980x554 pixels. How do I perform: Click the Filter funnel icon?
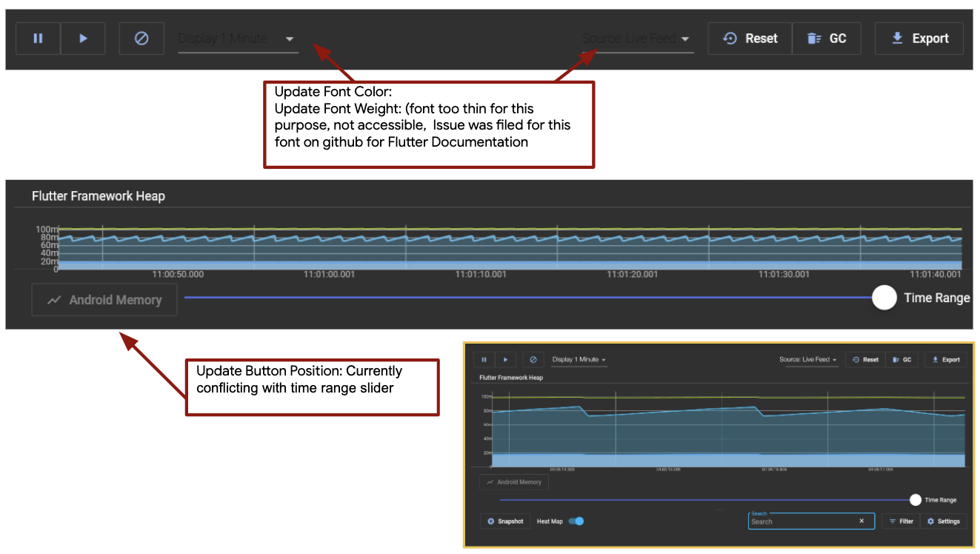click(x=891, y=521)
